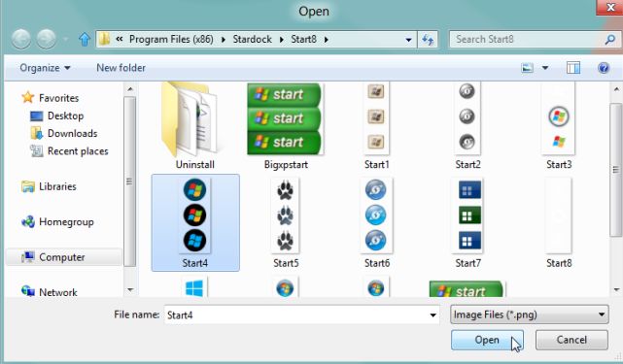Image resolution: width=623 pixels, height=364 pixels.
Task: Click the File name input field
Action: click(302, 314)
